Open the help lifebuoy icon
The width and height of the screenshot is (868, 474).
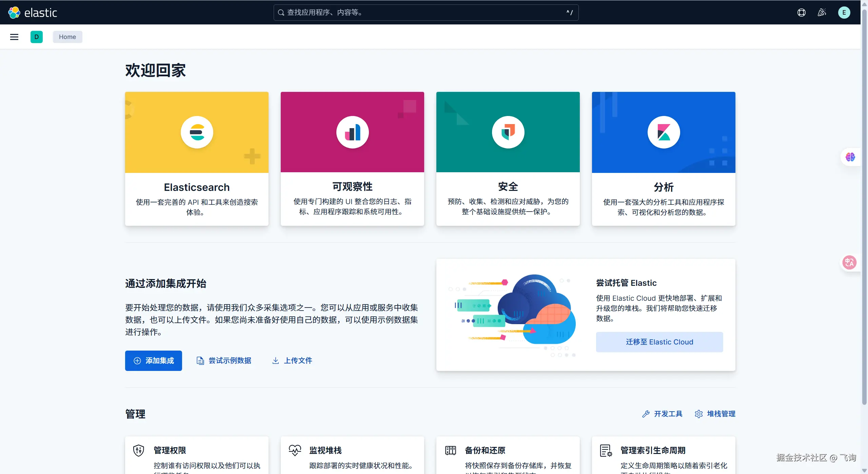click(x=801, y=13)
